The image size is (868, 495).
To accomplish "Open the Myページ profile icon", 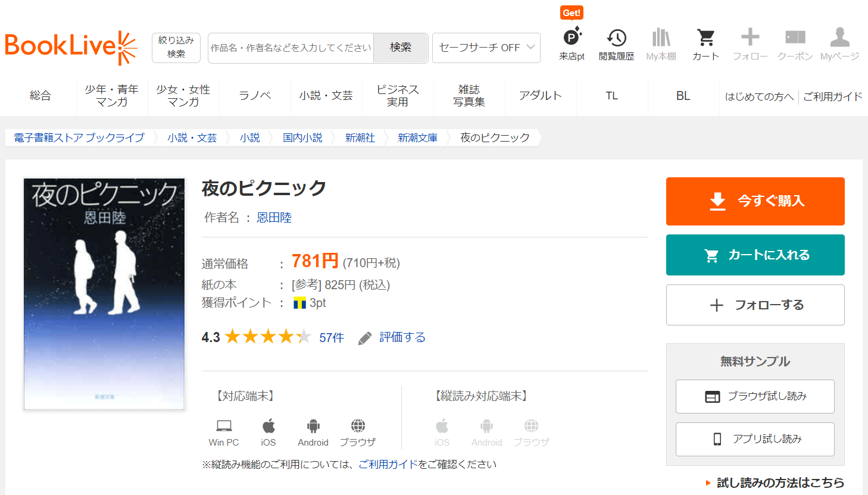I will click(839, 39).
